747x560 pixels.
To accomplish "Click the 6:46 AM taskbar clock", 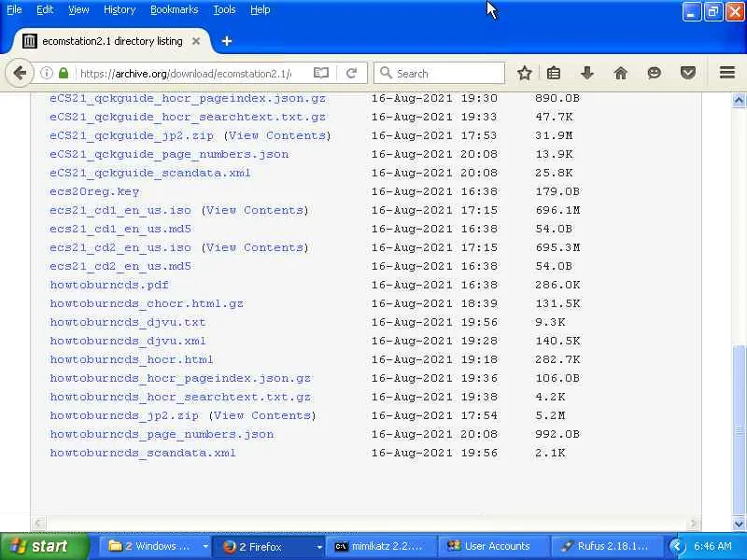I will point(712,547).
